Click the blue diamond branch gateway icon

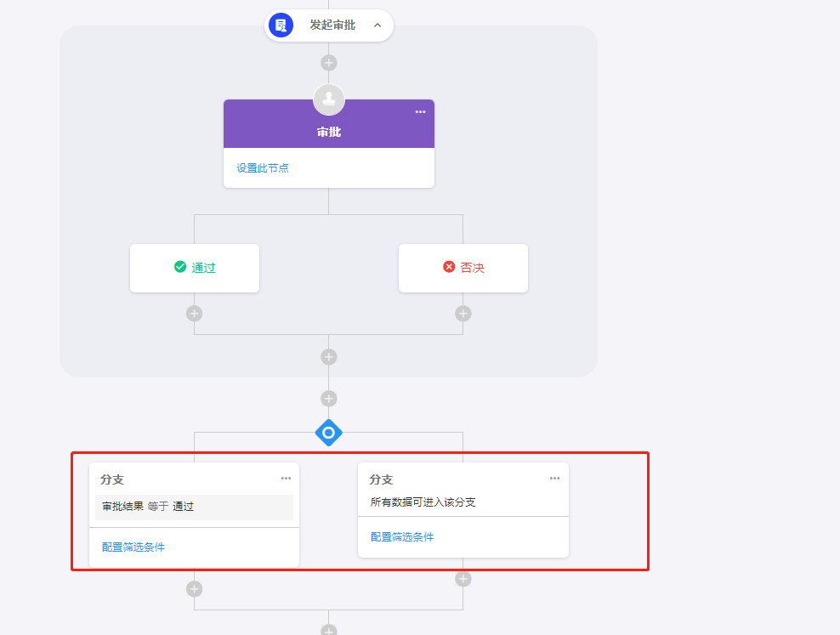(x=329, y=433)
